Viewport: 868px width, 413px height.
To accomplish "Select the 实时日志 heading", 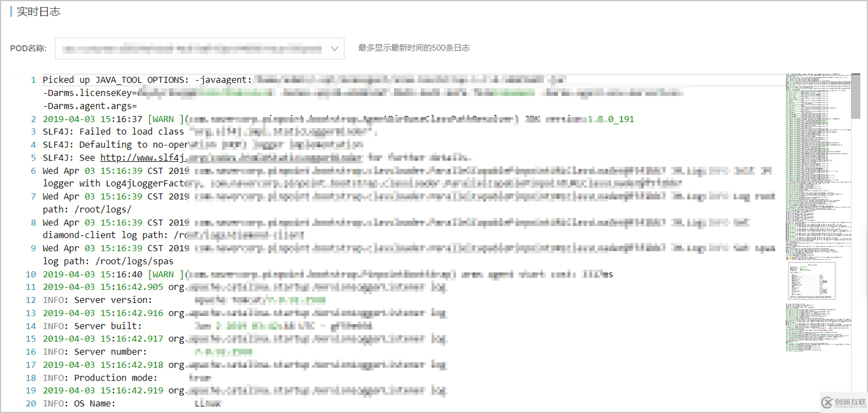I will 38,12.
